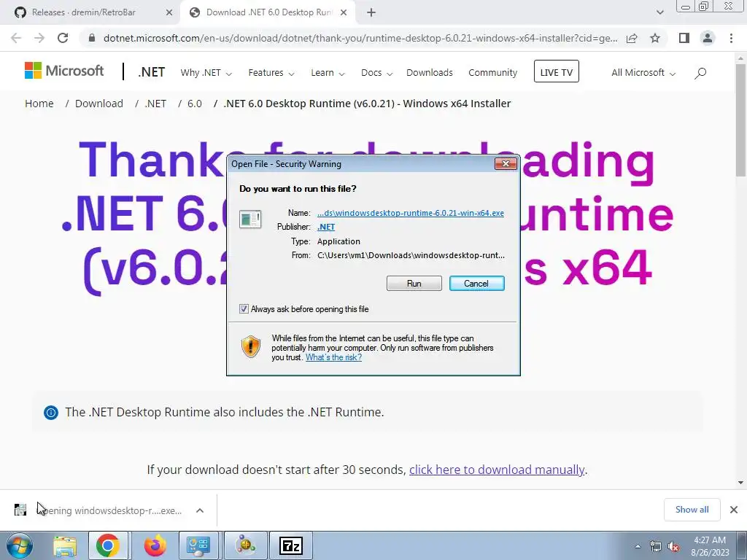Click the .NET brand link
Screen dimensions: 747x560
[x=152, y=72]
